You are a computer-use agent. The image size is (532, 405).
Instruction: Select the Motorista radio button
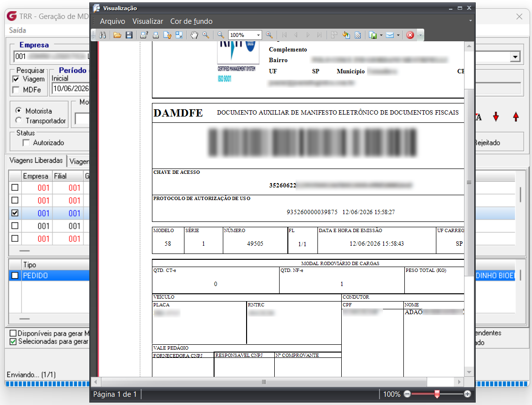tap(18, 111)
